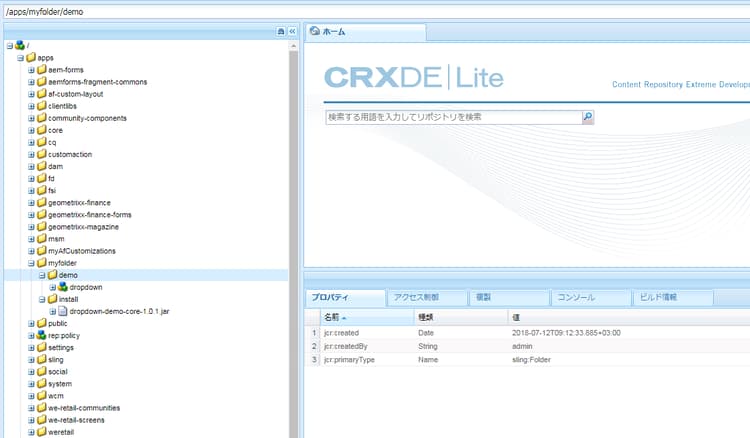The width and height of the screenshot is (750, 438).
Task: Switch to the 複製 tab
Action: (x=509, y=297)
